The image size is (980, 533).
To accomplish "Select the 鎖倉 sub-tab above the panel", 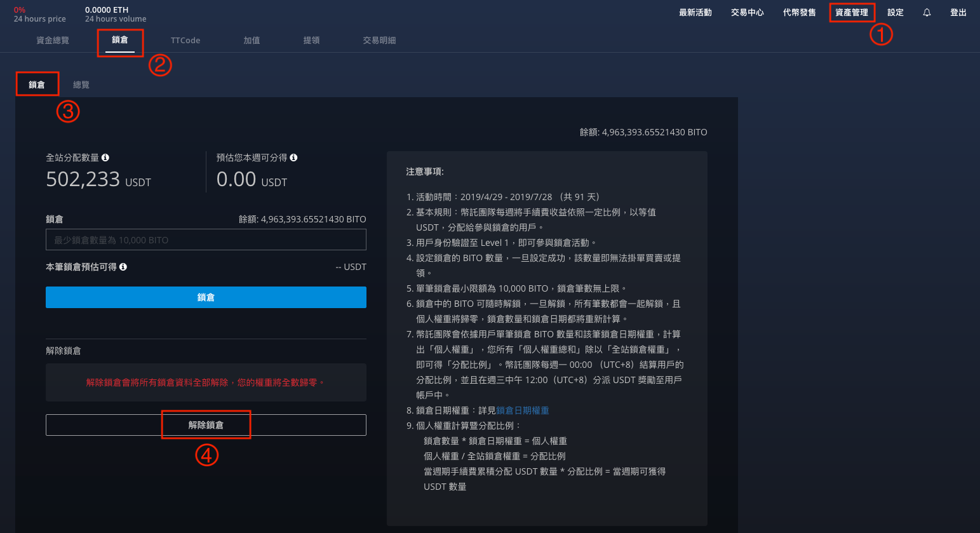I will tap(37, 84).
